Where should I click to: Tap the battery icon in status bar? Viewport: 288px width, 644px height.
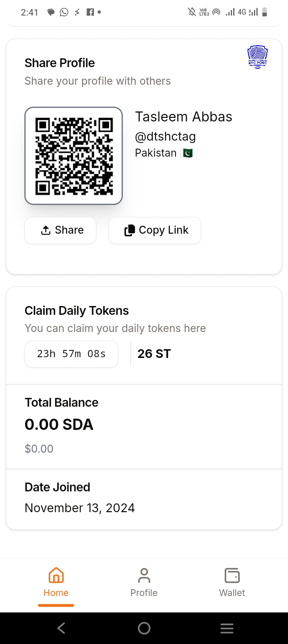[264, 12]
